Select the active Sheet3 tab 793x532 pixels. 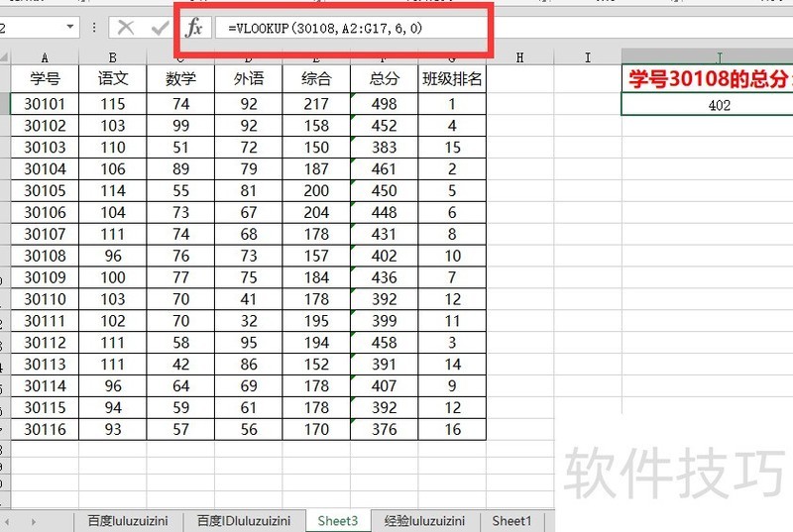pos(337,521)
